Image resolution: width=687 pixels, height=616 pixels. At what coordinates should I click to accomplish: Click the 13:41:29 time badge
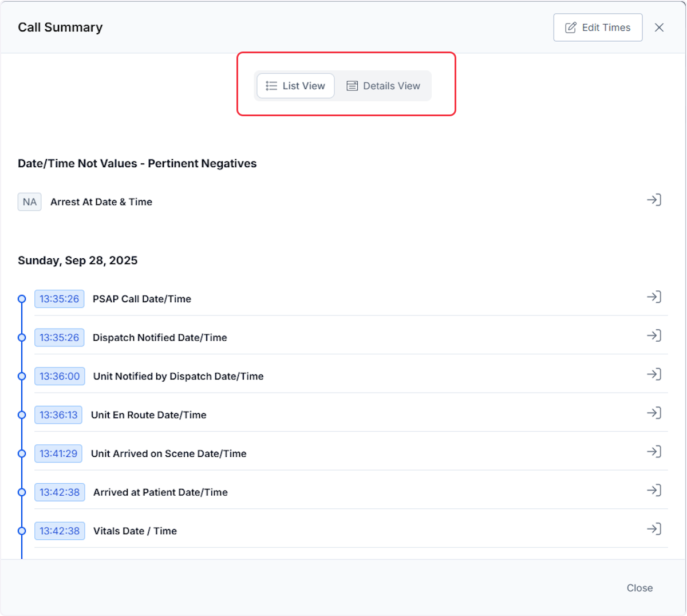pyautogui.click(x=58, y=453)
